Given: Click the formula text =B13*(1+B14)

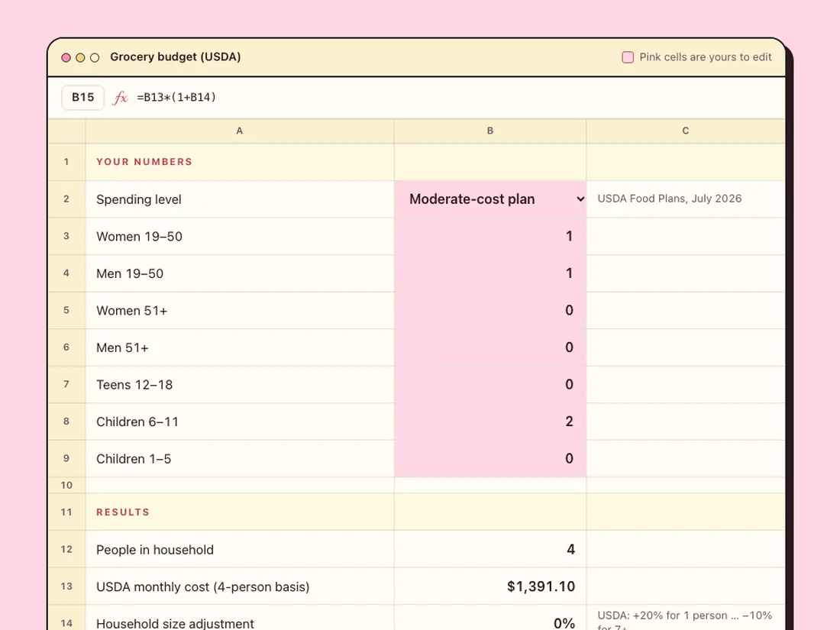Looking at the screenshot, I should click(176, 98).
